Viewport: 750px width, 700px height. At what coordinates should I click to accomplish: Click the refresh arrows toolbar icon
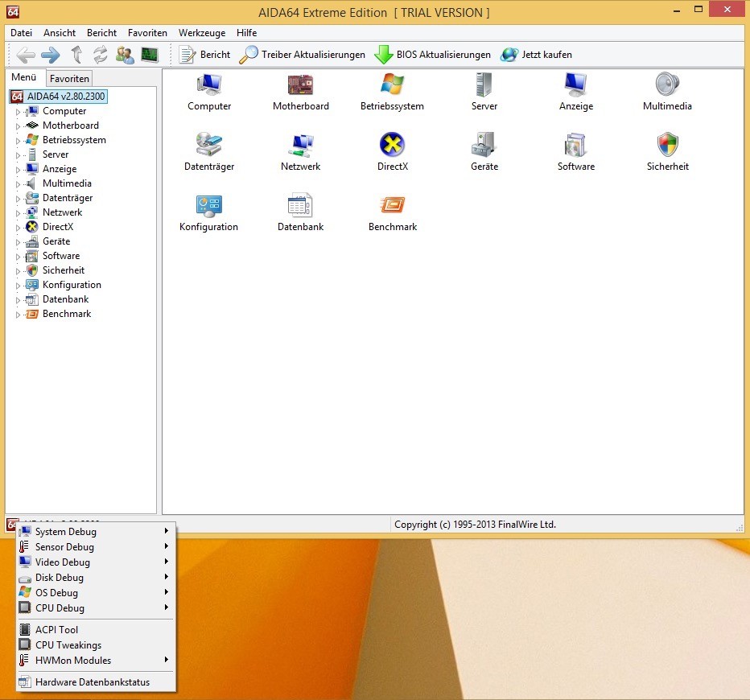pos(101,55)
